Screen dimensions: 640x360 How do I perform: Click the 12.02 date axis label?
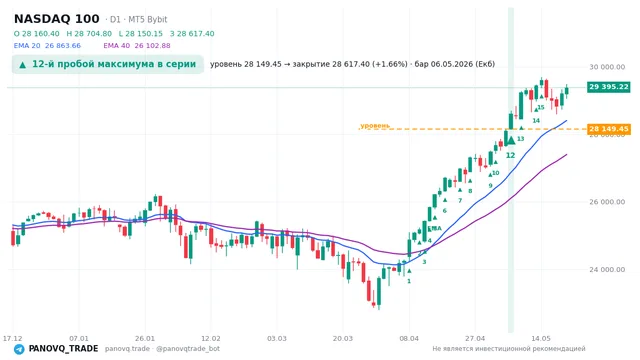coord(211,338)
